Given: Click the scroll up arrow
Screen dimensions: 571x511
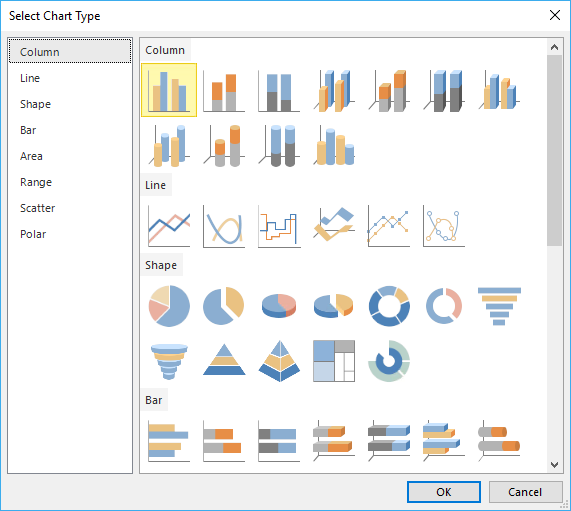Looking at the screenshot, I should click(554, 47).
